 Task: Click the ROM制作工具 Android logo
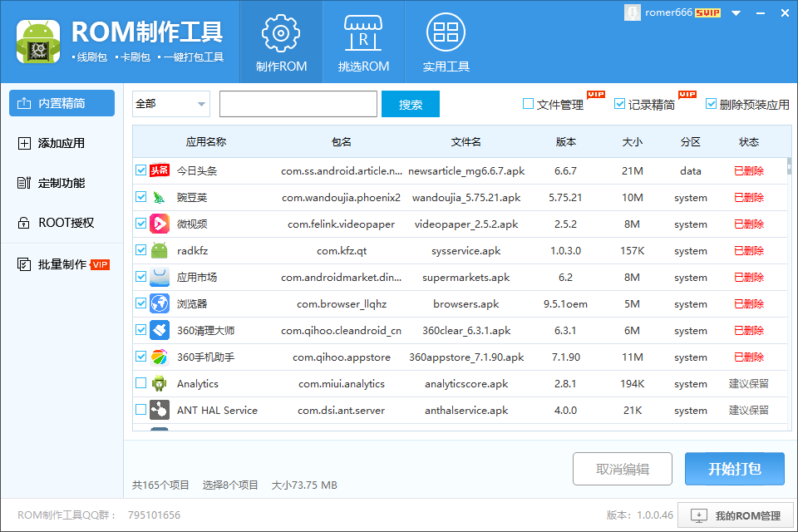pyautogui.click(x=37, y=42)
